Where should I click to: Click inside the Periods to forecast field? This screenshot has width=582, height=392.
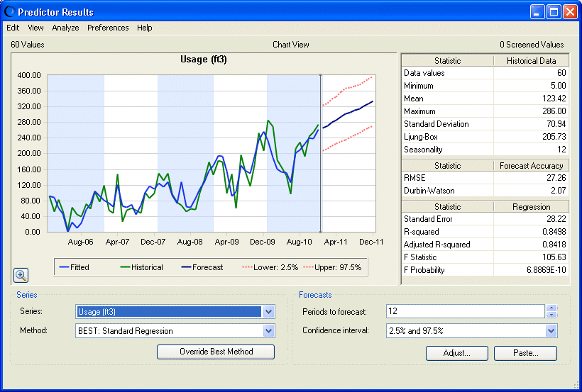coord(466,311)
